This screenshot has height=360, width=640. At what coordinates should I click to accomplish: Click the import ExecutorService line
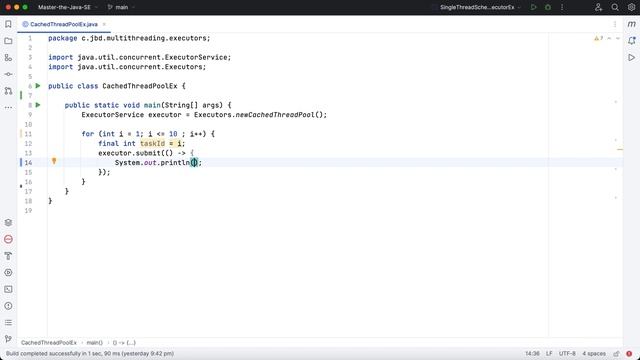point(140,57)
